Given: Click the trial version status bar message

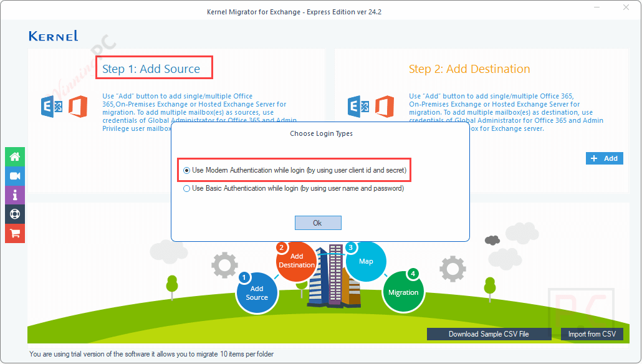Looking at the screenshot, I should coord(151,354).
